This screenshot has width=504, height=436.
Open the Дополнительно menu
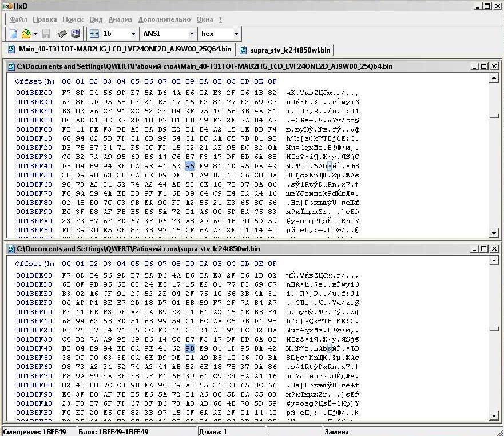[164, 19]
